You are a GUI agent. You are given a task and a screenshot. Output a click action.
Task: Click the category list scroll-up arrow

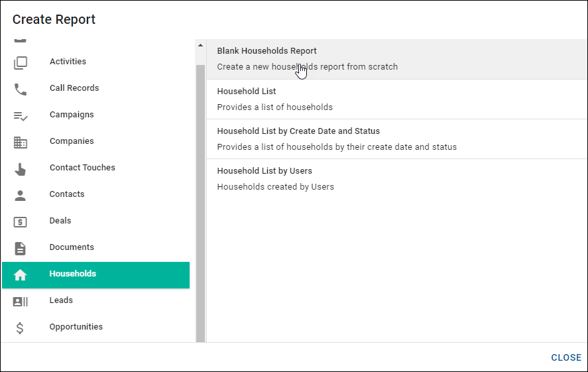point(201,46)
